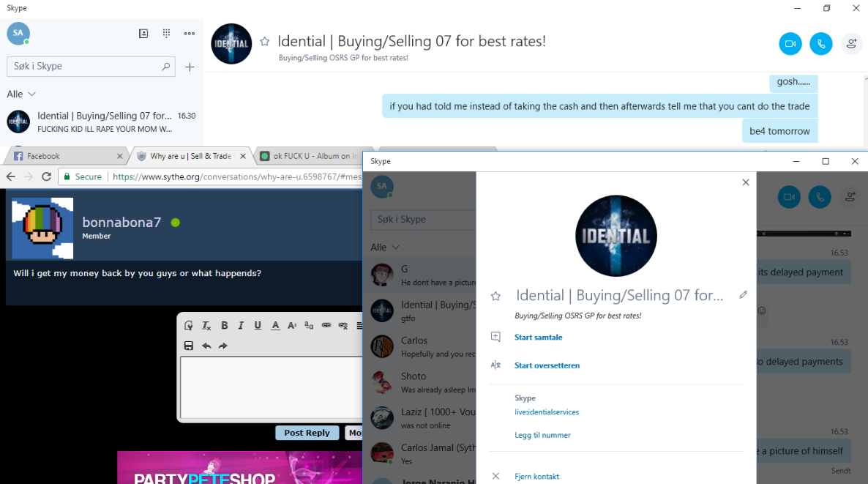The height and width of the screenshot is (484, 868).
Task: Open font size dropdown in reply editor
Action: point(292,326)
